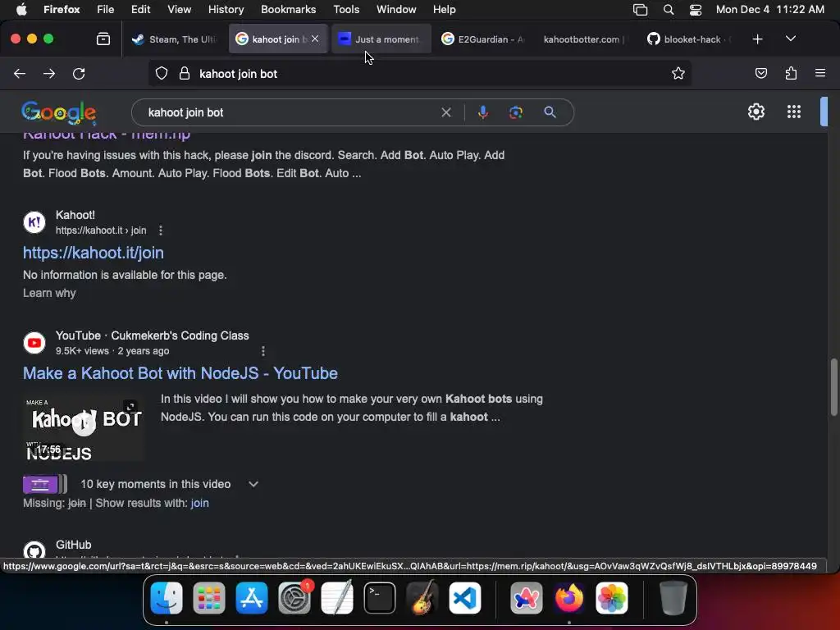Open the Tools menu
This screenshot has width=840, height=630.
(346, 10)
